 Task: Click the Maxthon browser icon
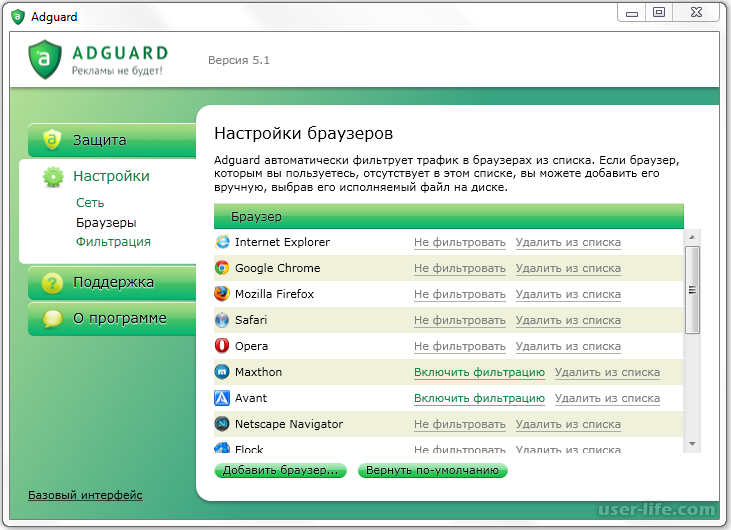tap(222, 372)
